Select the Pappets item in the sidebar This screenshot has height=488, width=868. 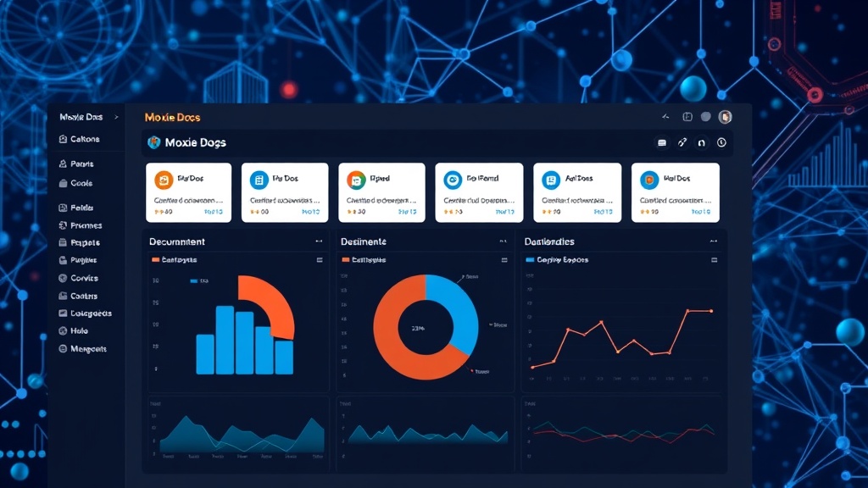click(x=86, y=242)
